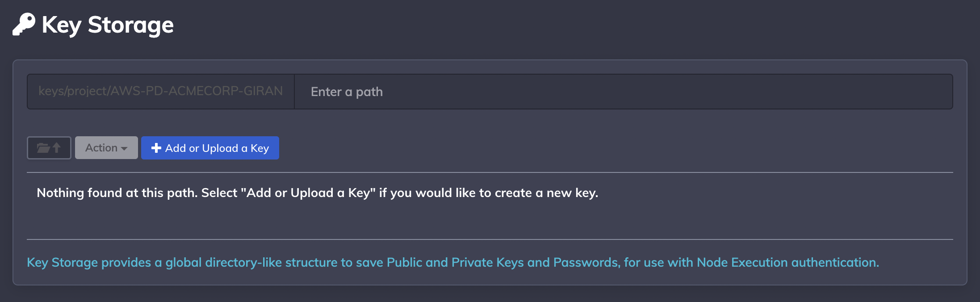The height and width of the screenshot is (302, 980).
Task: Go up a directory with the arrow icon
Action: [x=57, y=147]
